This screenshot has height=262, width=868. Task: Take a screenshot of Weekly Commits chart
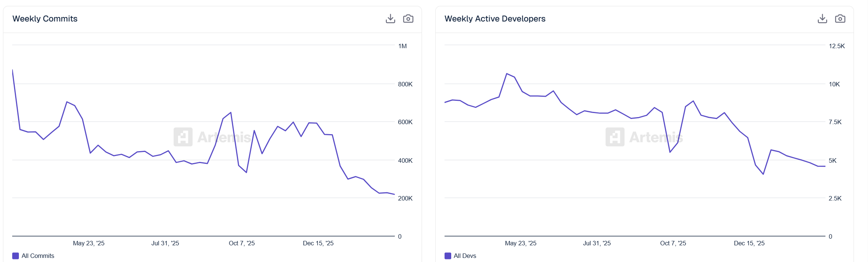[x=408, y=19]
